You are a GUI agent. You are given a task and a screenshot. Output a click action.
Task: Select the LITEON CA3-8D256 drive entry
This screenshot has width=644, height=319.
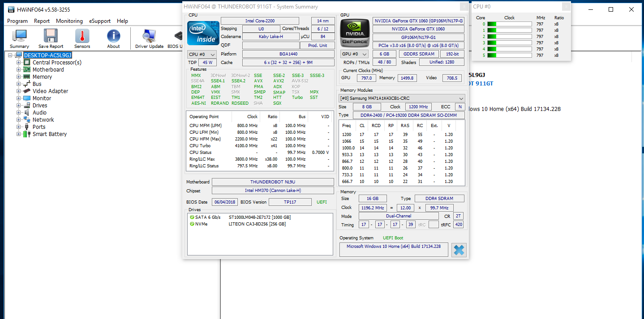257,224
